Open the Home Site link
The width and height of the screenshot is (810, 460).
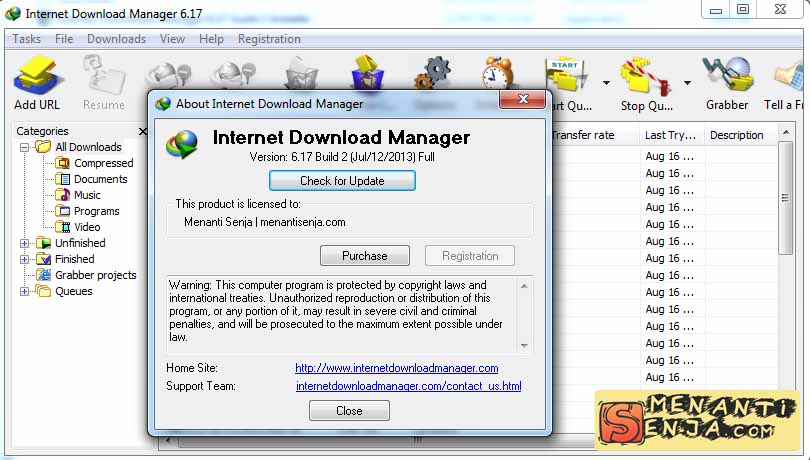click(397, 368)
